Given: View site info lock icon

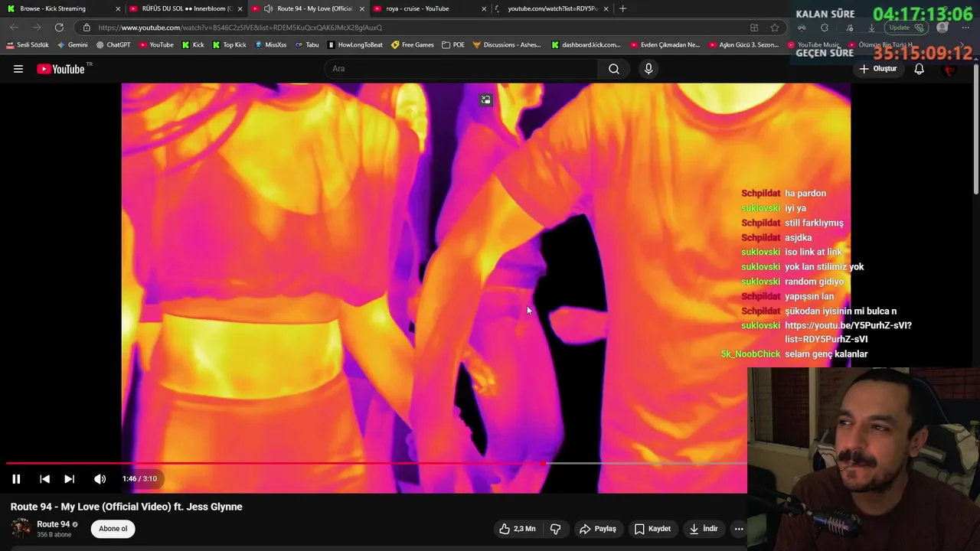Looking at the screenshot, I should tap(87, 28).
